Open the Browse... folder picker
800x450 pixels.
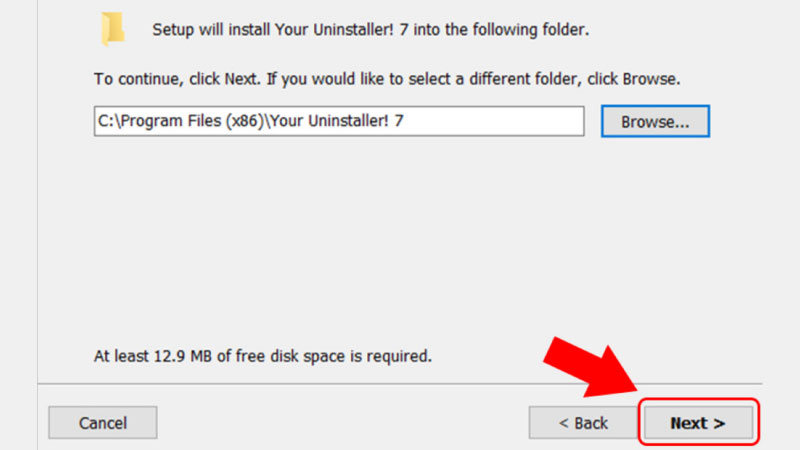[x=655, y=121]
